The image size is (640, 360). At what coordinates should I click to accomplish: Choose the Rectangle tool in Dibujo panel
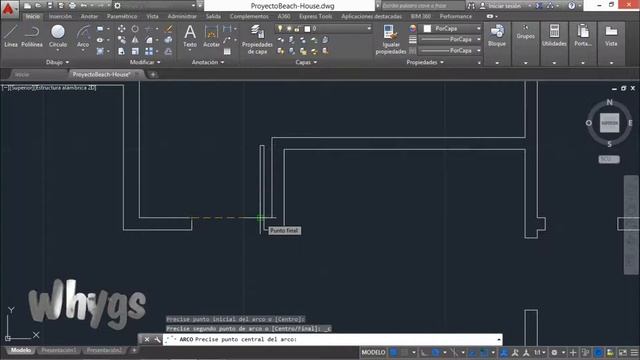[x=100, y=29]
